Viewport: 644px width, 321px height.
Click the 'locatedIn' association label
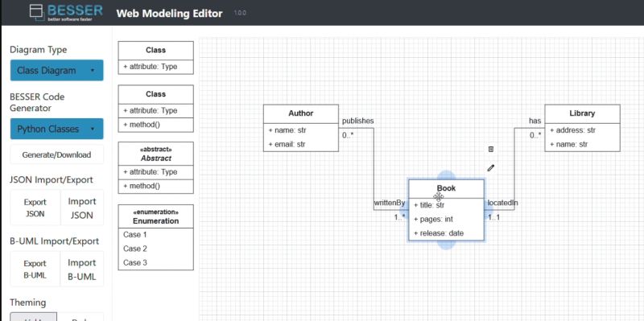[502, 203]
